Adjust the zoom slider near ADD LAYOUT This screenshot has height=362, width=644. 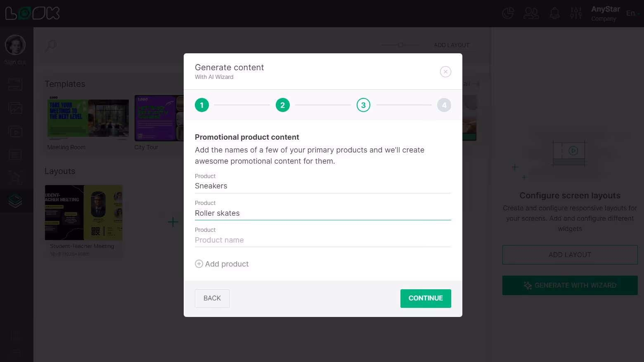(x=400, y=45)
